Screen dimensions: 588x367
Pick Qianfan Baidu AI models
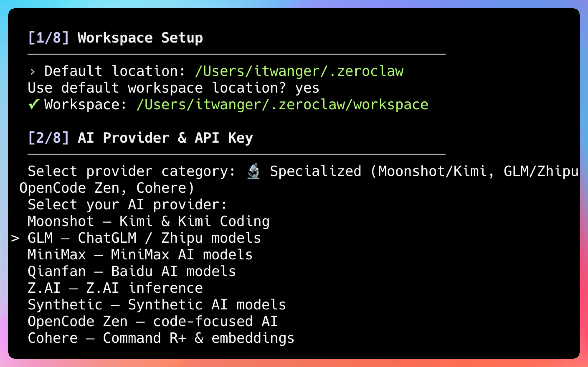click(132, 271)
